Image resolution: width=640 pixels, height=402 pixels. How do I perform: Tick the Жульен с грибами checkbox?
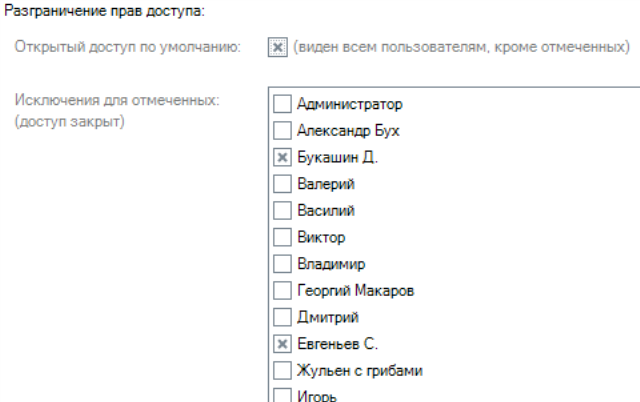283,371
